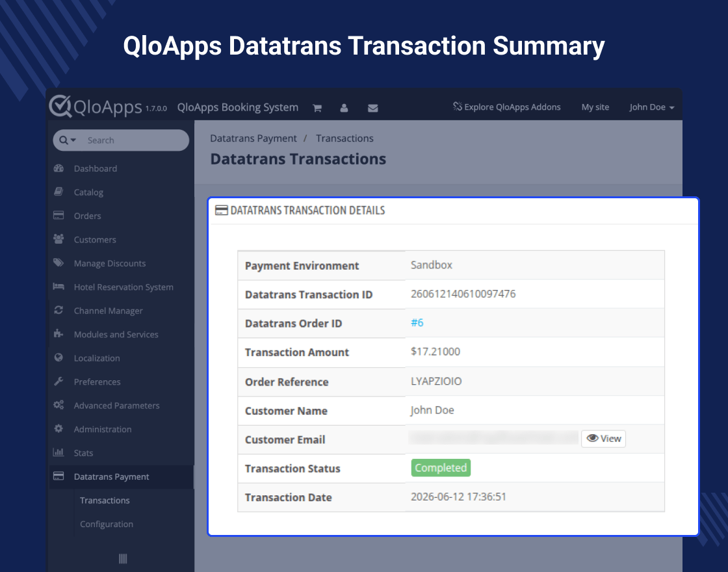Select the Sandbox environment value

point(432,265)
